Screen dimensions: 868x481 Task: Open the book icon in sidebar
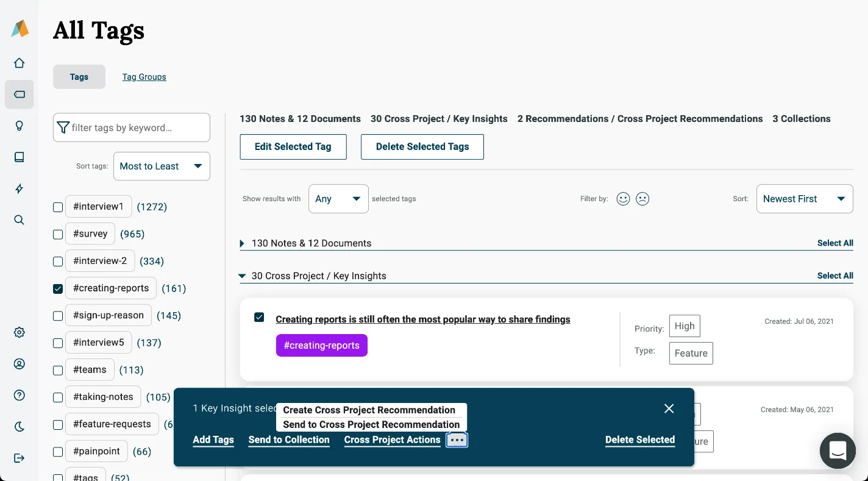pyautogui.click(x=20, y=157)
